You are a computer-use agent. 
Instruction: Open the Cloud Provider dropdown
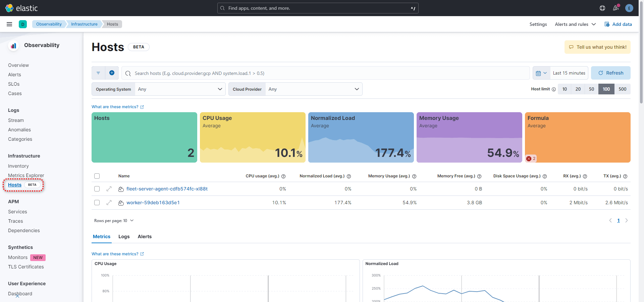point(314,89)
